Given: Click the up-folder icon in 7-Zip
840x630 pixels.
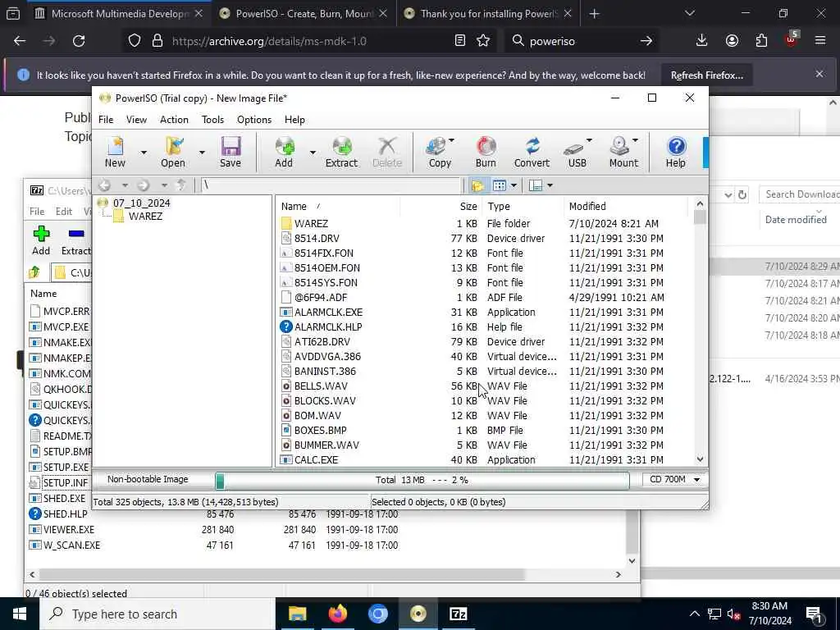Looking at the screenshot, I should [35, 272].
